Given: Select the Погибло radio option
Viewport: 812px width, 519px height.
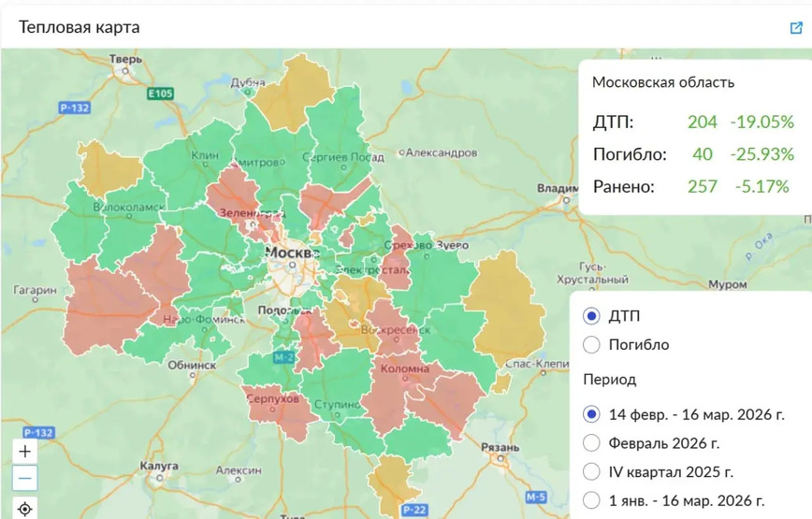Looking at the screenshot, I should pos(591,345).
